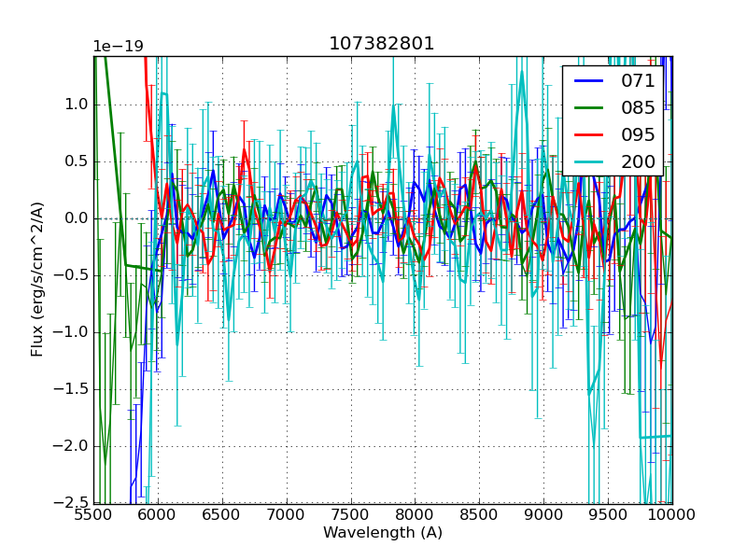The height and width of the screenshot is (560, 747).
Task: Click the plot title 107382801
Action: (382, 44)
